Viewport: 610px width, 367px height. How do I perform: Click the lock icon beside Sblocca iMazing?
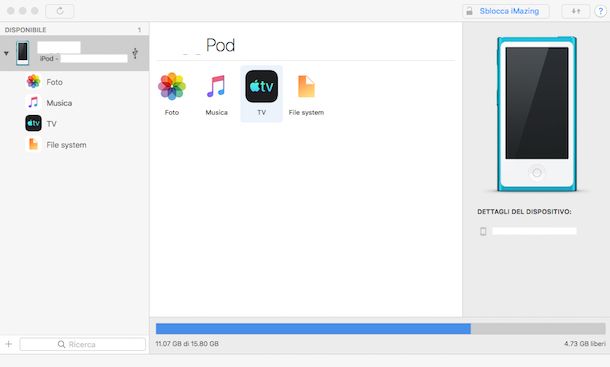[x=470, y=11]
